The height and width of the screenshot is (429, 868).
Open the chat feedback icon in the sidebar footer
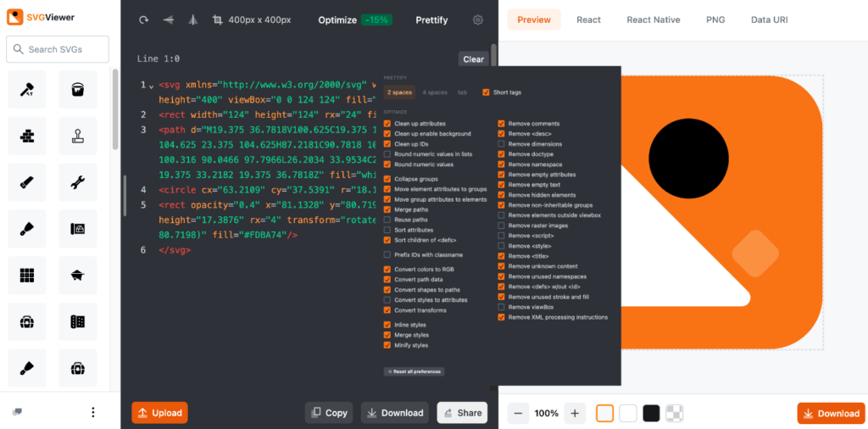click(x=17, y=412)
